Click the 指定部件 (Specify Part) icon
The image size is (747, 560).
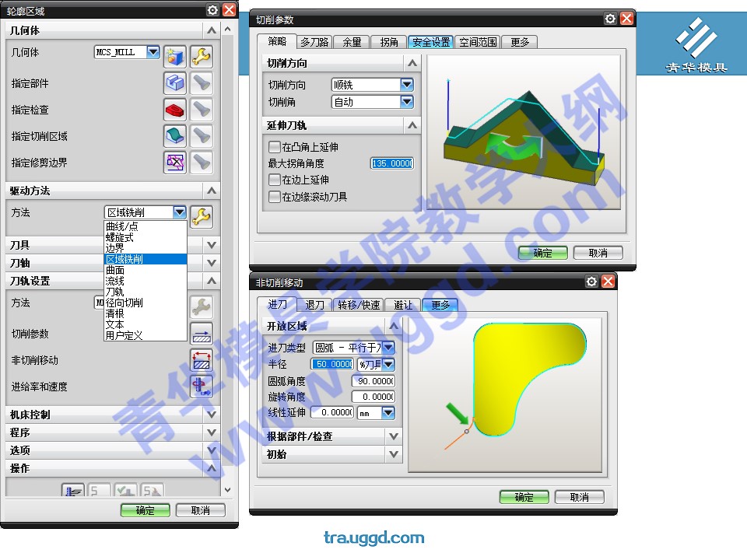(x=174, y=83)
